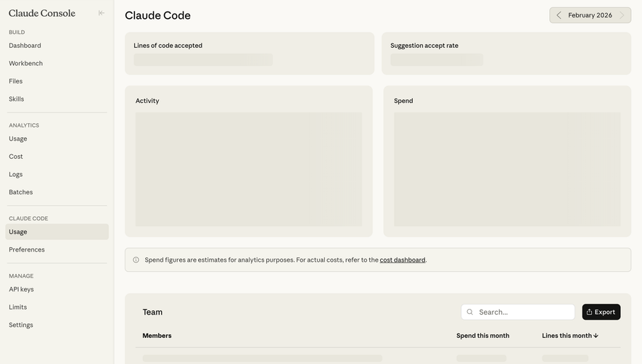Focus the Team search field
642x364 pixels.
click(x=517, y=312)
